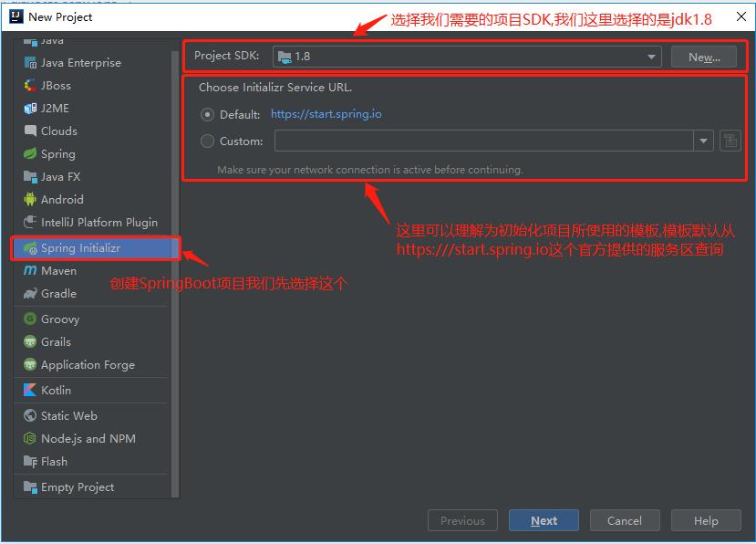Click the Maven m icon
The width and height of the screenshot is (756, 544).
[30, 271]
